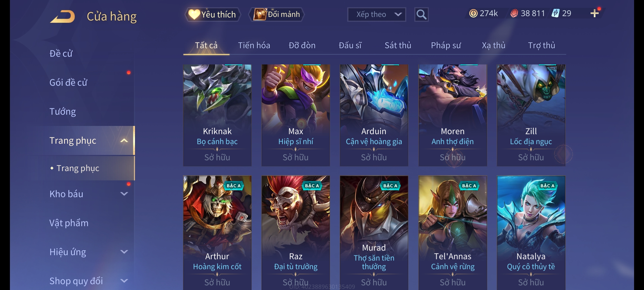Screen dimensions: 644x290
Task: Switch to the Sát thủ tab
Action: [398, 45]
